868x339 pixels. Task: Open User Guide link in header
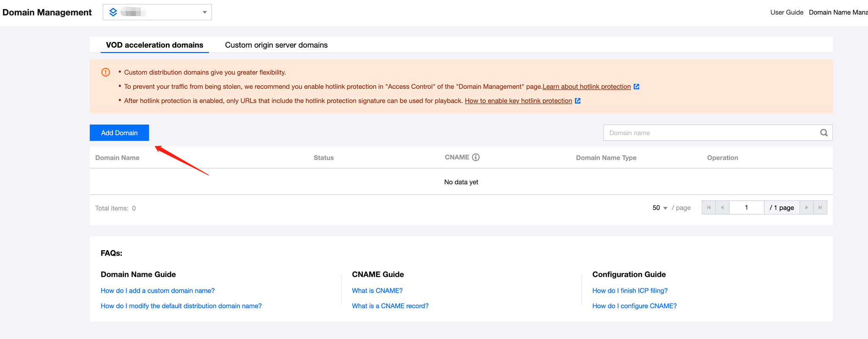coord(786,12)
